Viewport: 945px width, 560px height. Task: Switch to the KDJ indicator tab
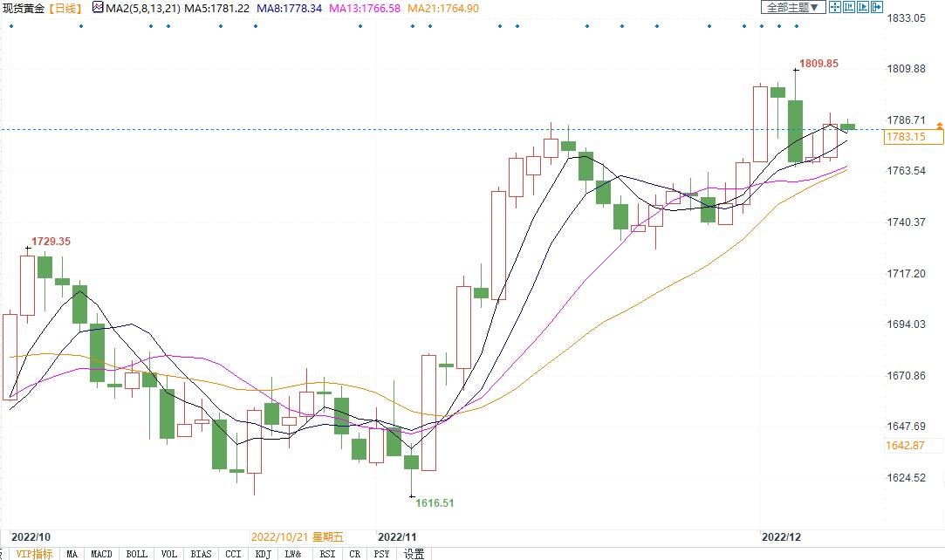(264, 554)
